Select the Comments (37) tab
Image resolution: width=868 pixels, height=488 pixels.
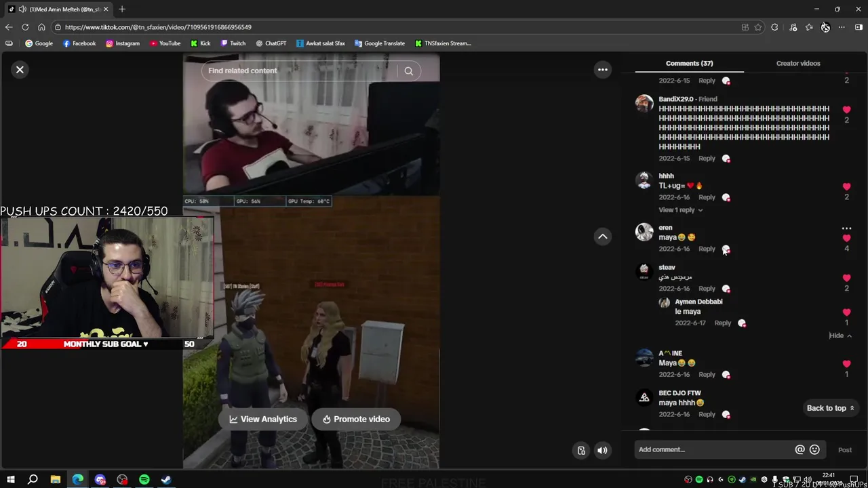point(689,63)
